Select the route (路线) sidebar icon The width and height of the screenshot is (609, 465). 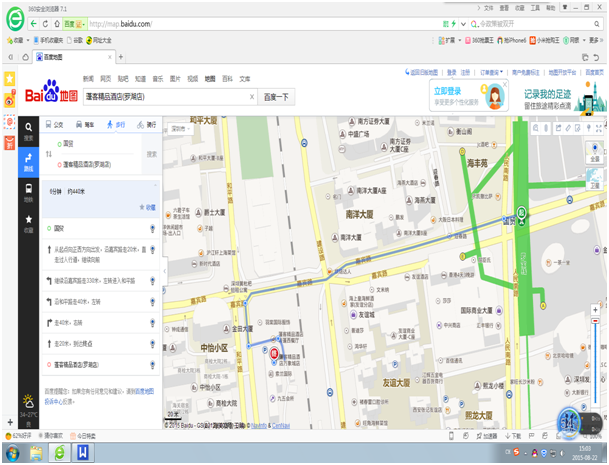[x=28, y=162]
